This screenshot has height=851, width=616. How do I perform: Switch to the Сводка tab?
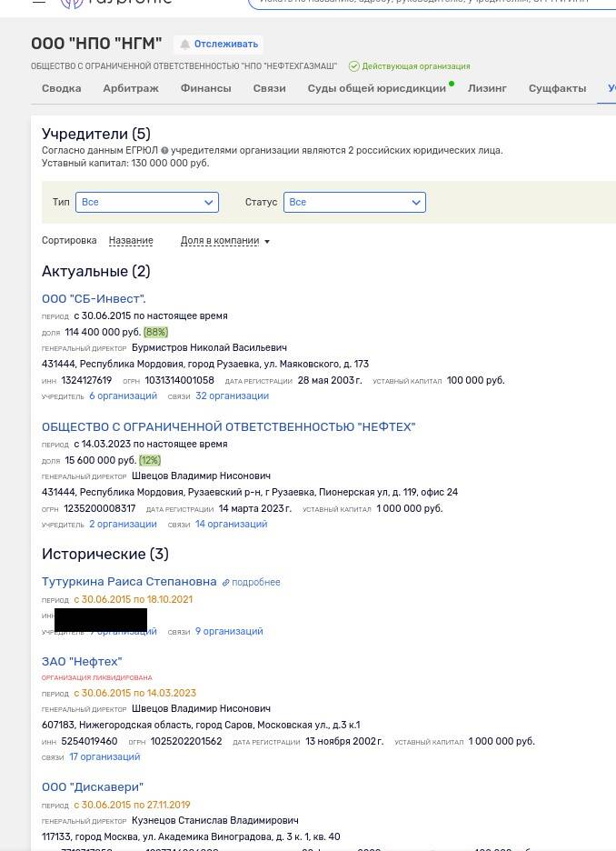click(62, 88)
